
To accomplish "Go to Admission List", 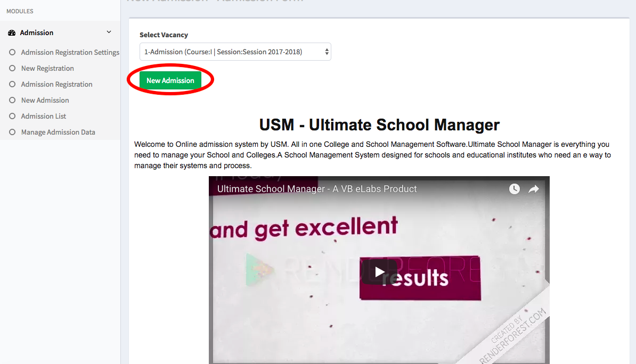I will coord(43,116).
